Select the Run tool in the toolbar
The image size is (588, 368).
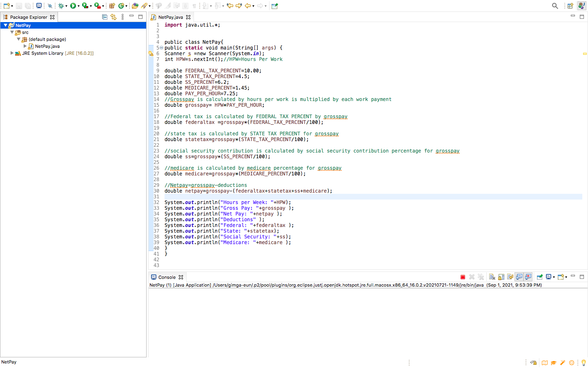[x=73, y=6]
